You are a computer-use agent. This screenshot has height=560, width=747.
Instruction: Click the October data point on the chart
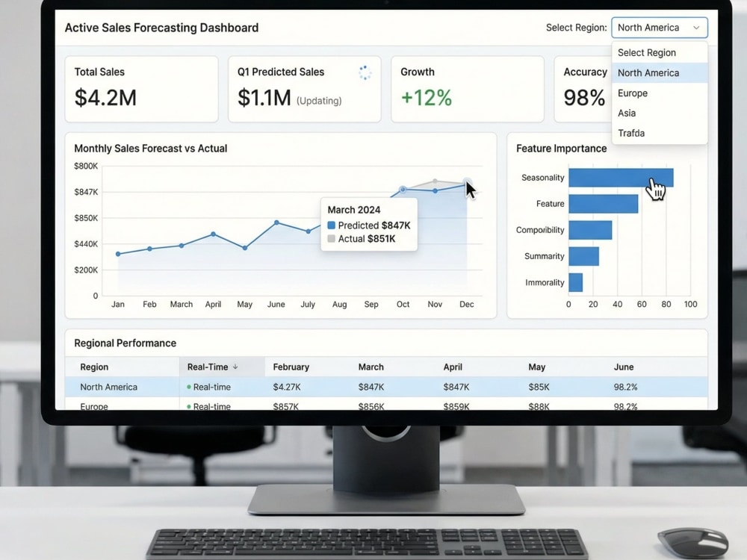(x=403, y=190)
